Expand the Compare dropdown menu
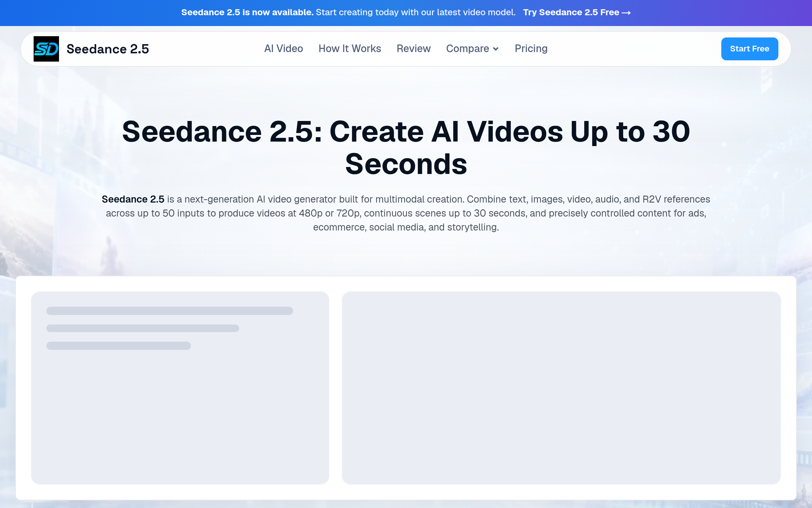812x508 pixels. tap(472, 49)
